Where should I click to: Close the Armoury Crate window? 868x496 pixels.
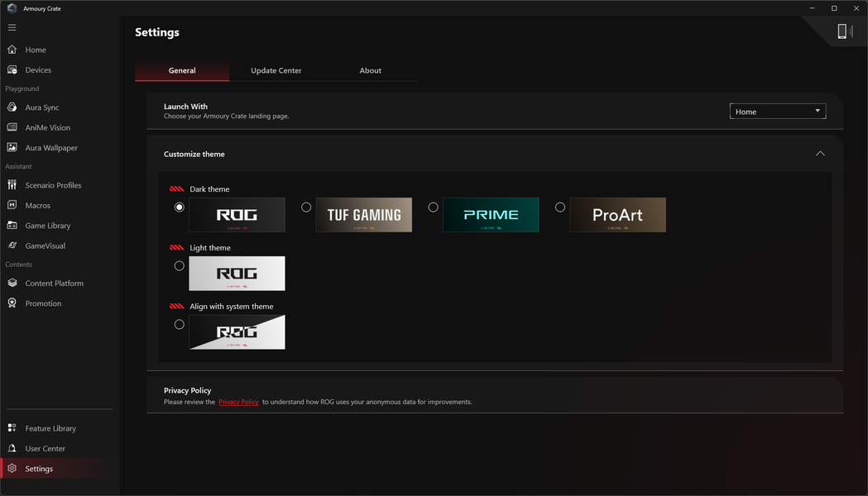[x=856, y=8]
